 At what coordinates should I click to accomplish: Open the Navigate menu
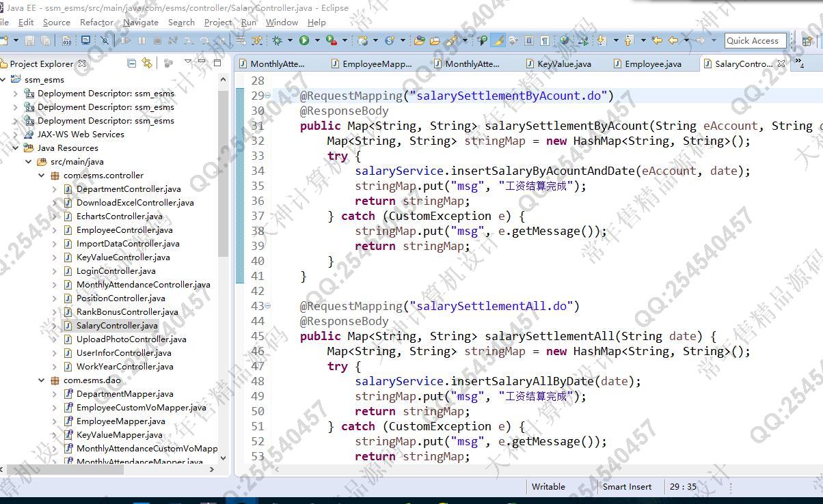141,22
